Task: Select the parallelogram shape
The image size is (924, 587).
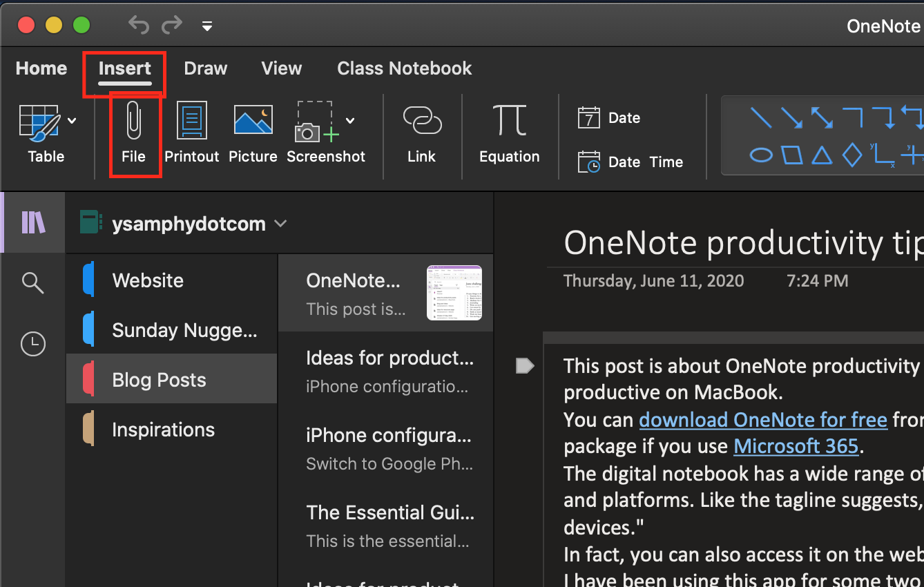Action: 791,155
